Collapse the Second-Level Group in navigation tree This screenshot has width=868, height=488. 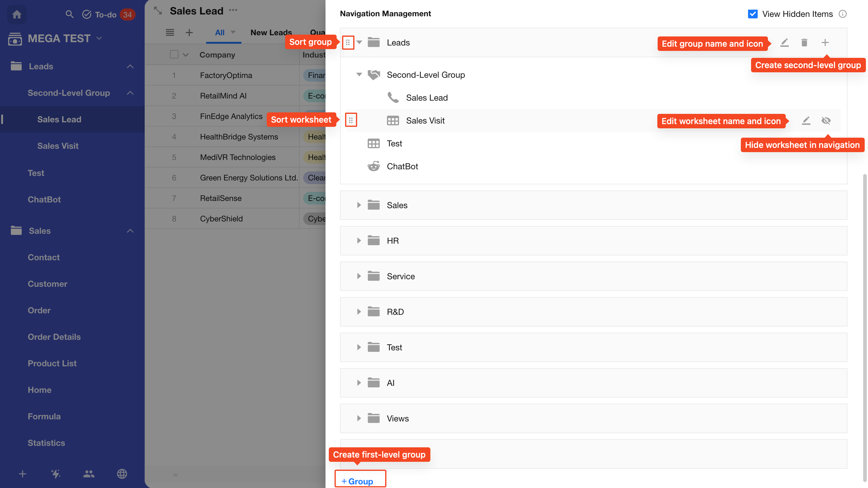click(x=359, y=75)
